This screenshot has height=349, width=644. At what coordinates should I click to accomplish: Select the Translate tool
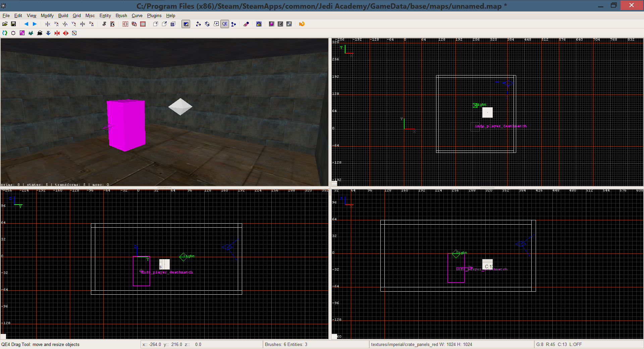pos(199,24)
